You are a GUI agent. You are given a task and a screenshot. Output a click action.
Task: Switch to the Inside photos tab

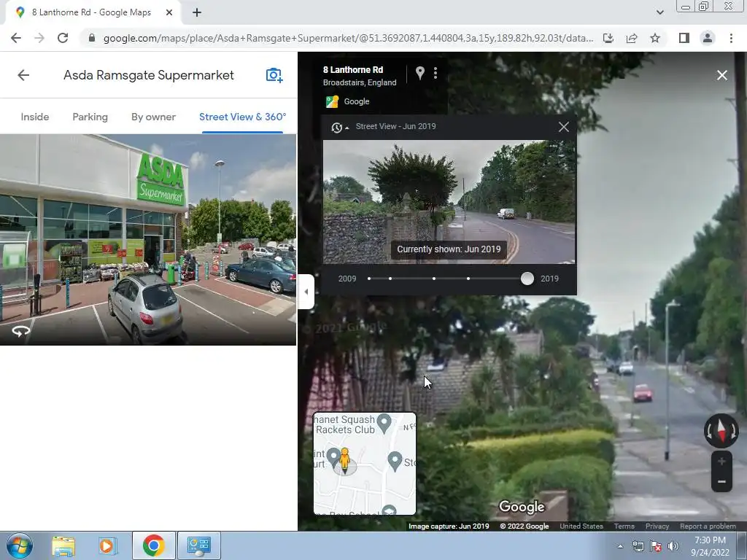tap(35, 117)
